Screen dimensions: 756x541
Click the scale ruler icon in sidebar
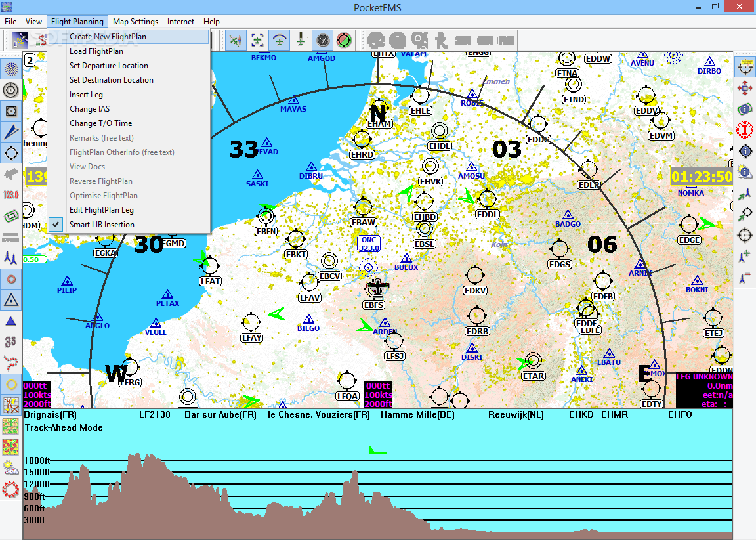pyautogui.click(x=11, y=237)
